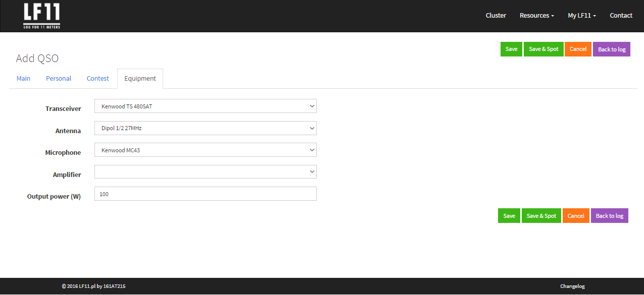Open the Changelog footer link

(x=572, y=286)
